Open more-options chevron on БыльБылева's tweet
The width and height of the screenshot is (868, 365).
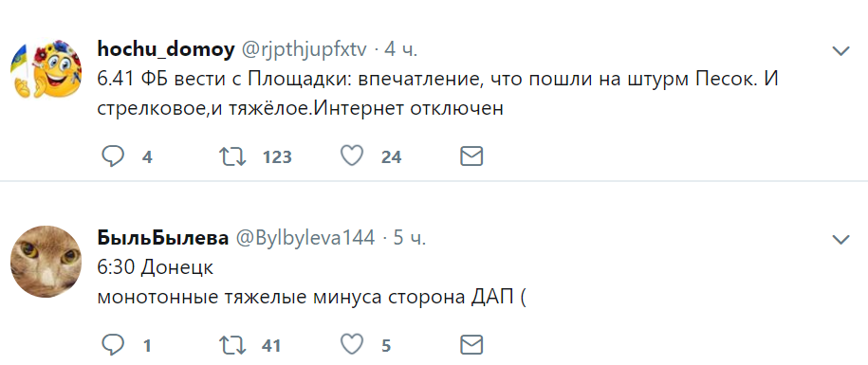(x=840, y=240)
